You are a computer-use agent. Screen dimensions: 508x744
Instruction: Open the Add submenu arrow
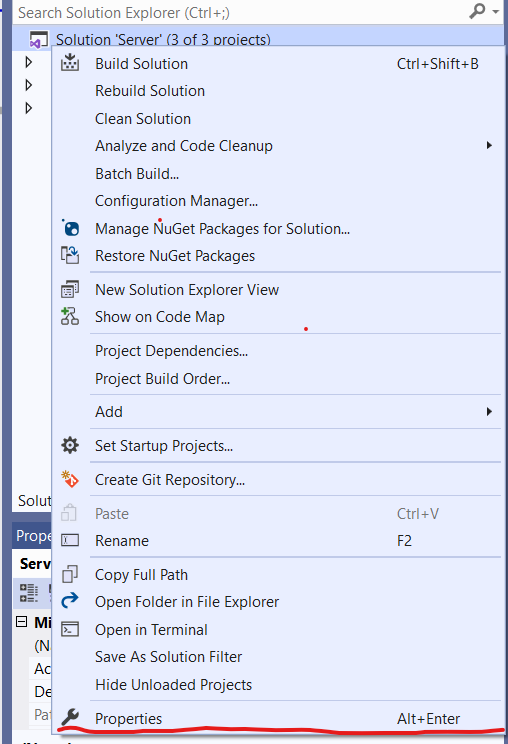click(x=489, y=411)
